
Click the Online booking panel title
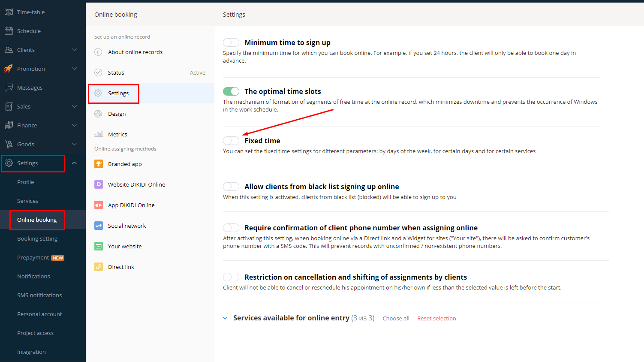coord(116,15)
